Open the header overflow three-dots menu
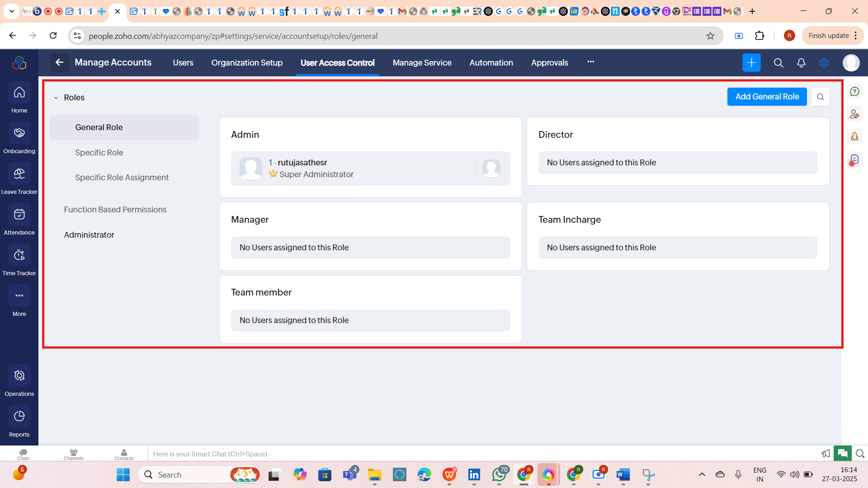The image size is (868, 488). pos(590,62)
